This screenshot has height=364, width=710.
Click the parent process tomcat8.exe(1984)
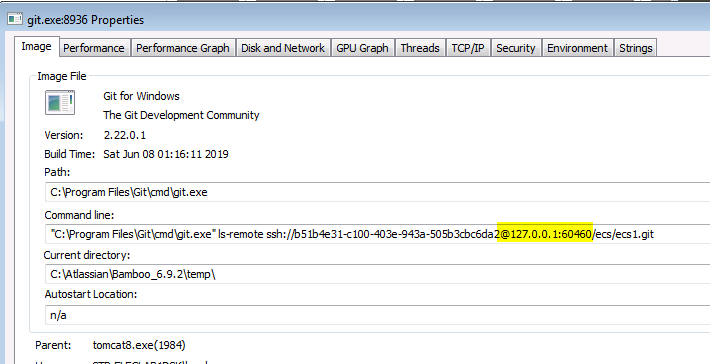[x=139, y=345]
